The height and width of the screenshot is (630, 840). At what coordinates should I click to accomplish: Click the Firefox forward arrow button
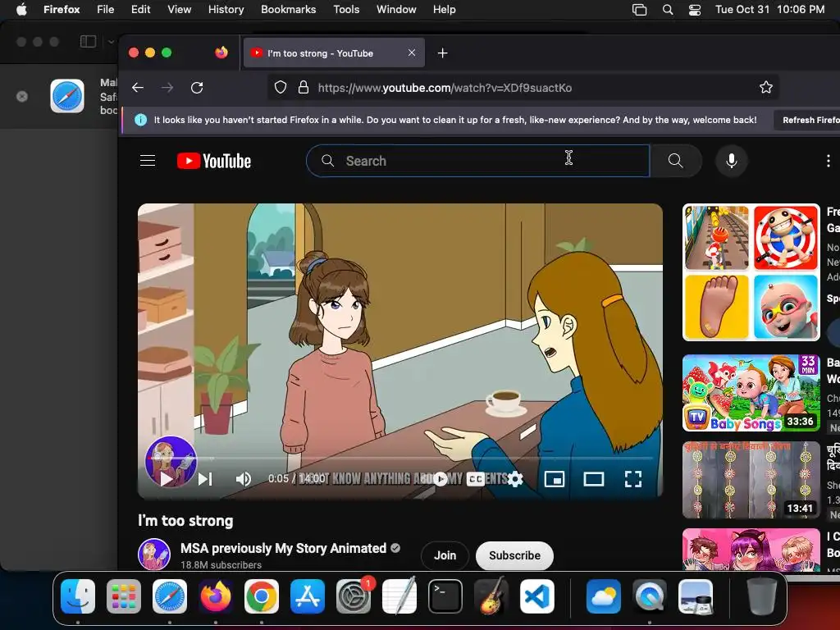pos(167,87)
